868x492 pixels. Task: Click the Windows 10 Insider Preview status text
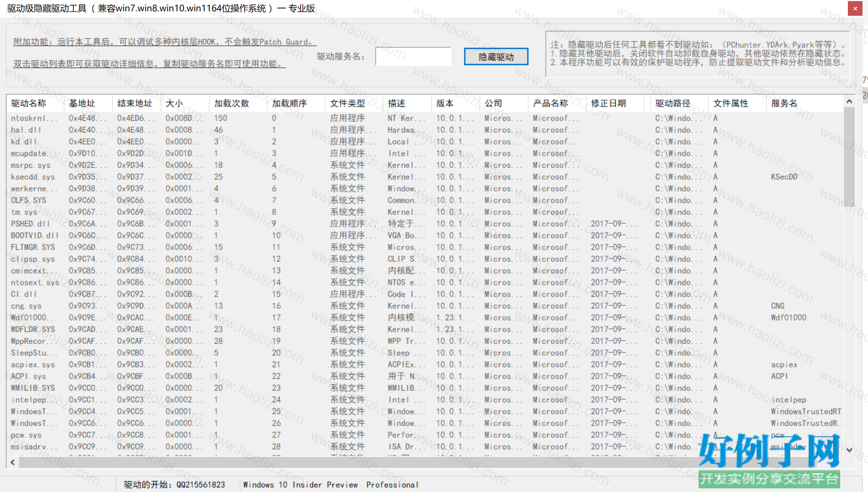pos(330,485)
